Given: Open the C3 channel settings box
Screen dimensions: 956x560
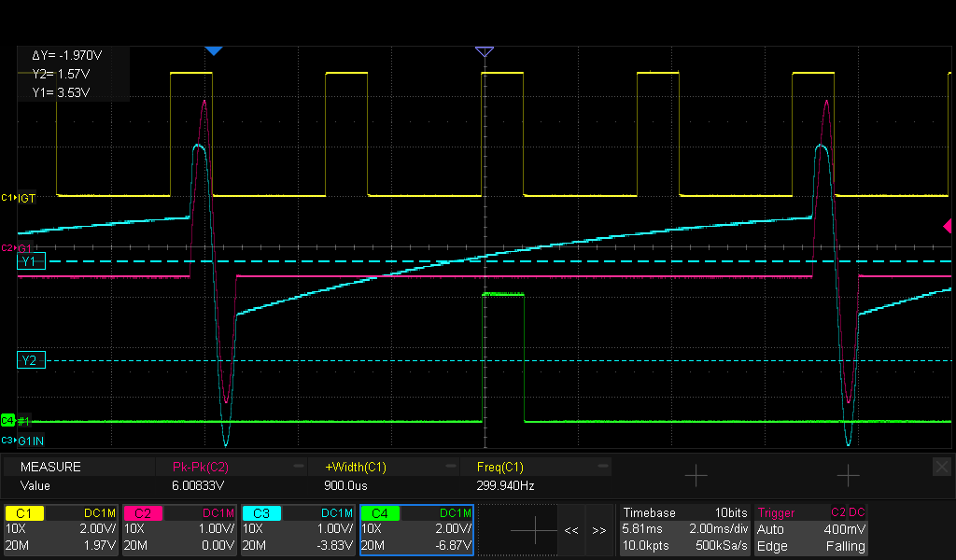Looking at the screenshot, I should (x=298, y=529).
